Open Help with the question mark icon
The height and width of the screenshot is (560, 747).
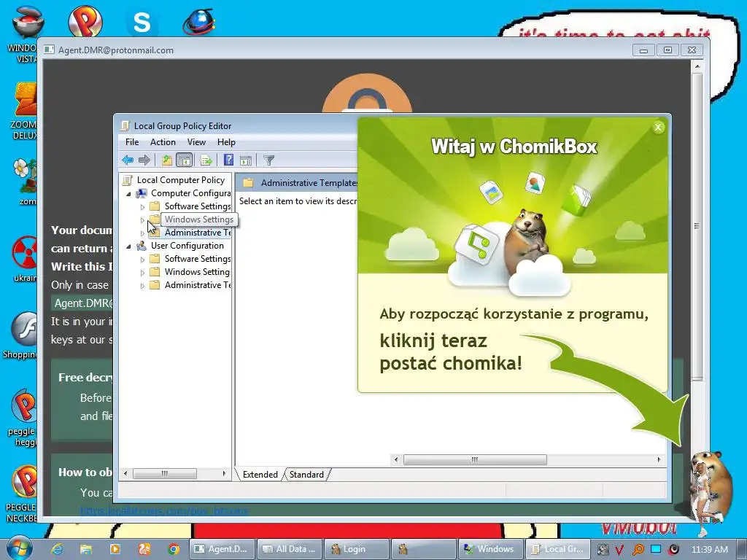point(228,160)
